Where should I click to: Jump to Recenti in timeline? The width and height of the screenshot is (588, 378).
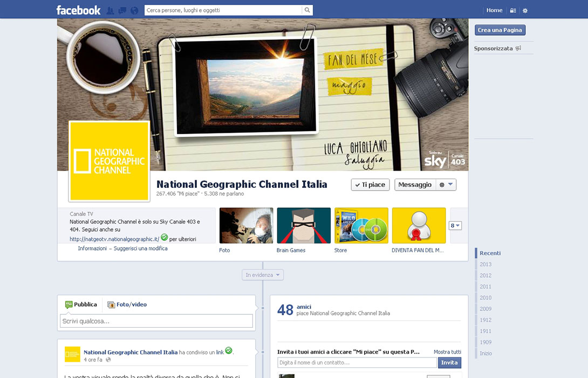[x=490, y=253]
